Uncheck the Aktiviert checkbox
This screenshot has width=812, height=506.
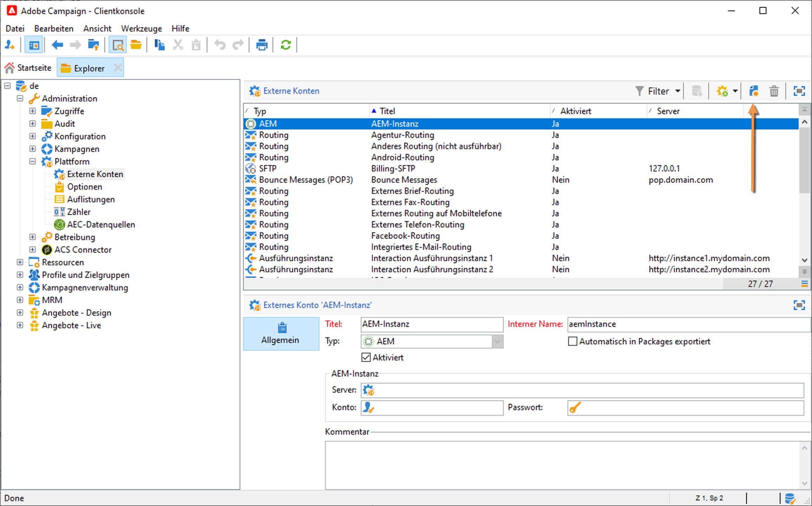[x=366, y=357]
